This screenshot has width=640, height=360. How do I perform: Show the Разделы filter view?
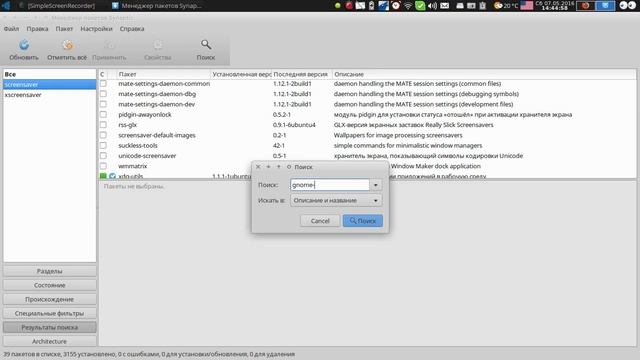pyautogui.click(x=49, y=271)
